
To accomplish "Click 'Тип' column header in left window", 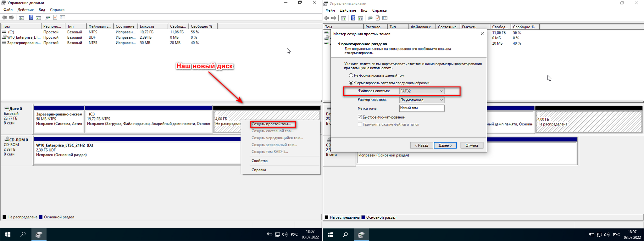I will click(76, 26).
